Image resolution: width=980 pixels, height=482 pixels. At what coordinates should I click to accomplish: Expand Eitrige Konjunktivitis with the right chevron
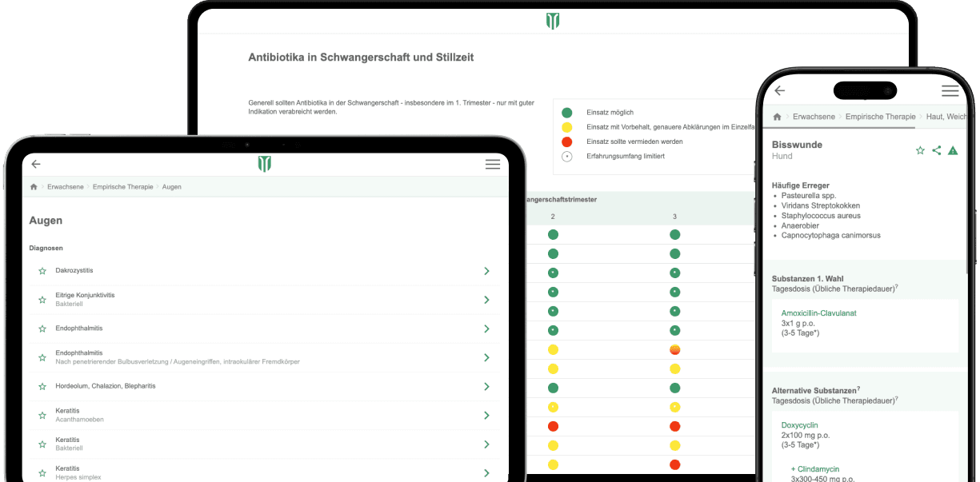point(486,300)
